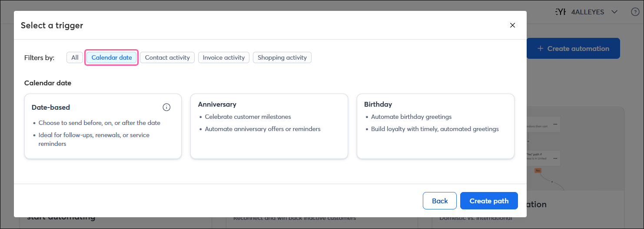The height and width of the screenshot is (229, 644).
Task: Choose the Anniversary trigger card
Action: [269, 126]
